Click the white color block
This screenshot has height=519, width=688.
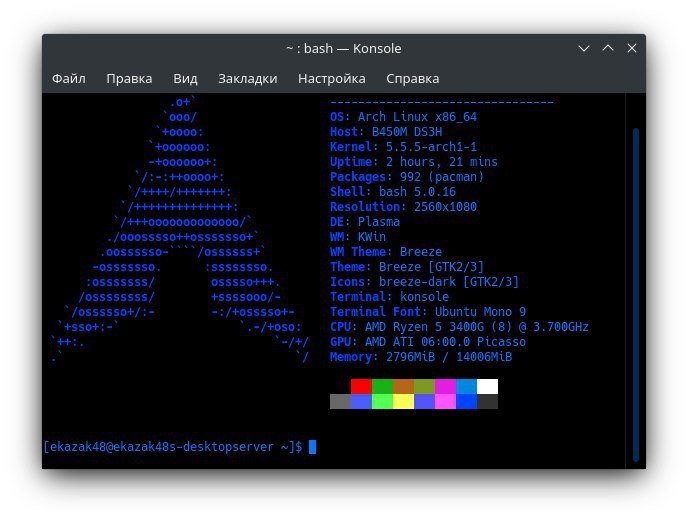[x=487, y=387]
